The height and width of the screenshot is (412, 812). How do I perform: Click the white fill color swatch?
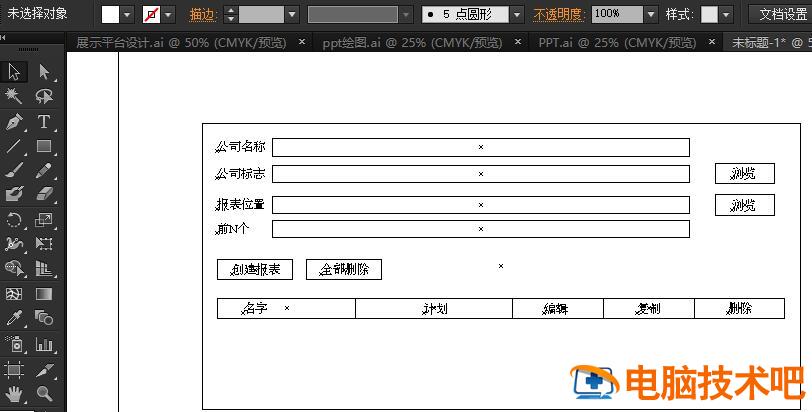click(110, 15)
